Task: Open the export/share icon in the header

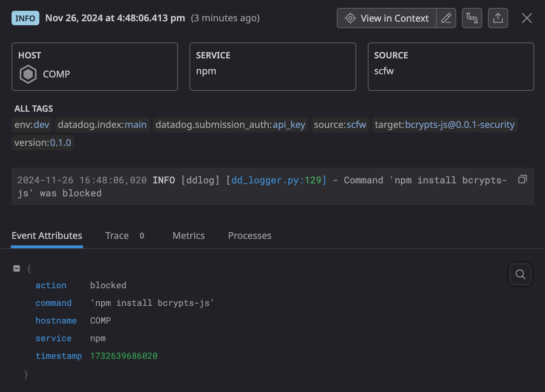Action: pyautogui.click(x=498, y=18)
